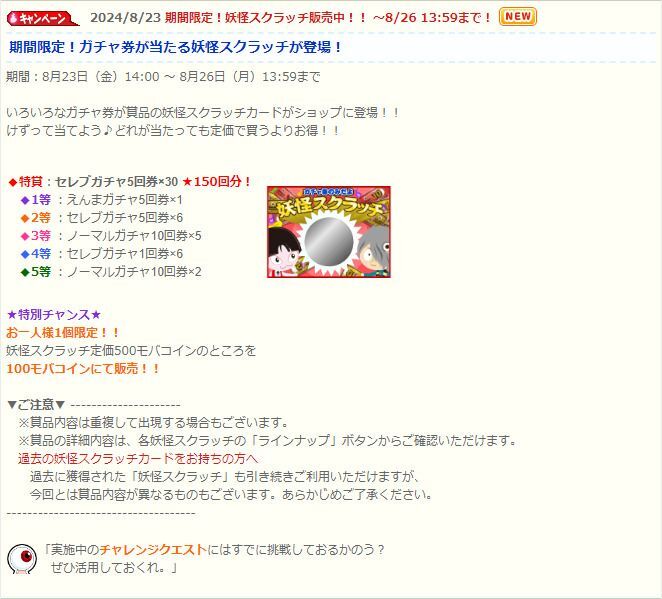662x599 pixels.
Task: Click the blue diamond icon beside 4等
Action: click(x=25, y=254)
